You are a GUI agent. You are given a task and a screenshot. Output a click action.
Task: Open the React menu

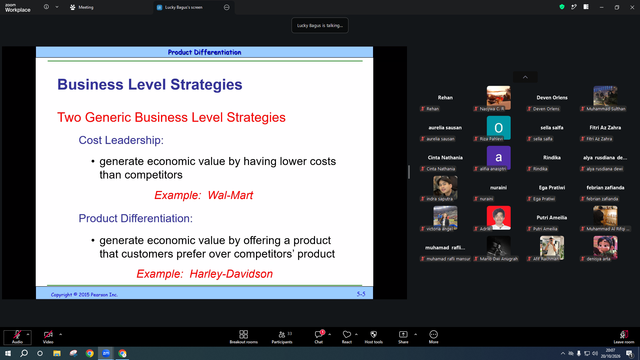(x=347, y=337)
